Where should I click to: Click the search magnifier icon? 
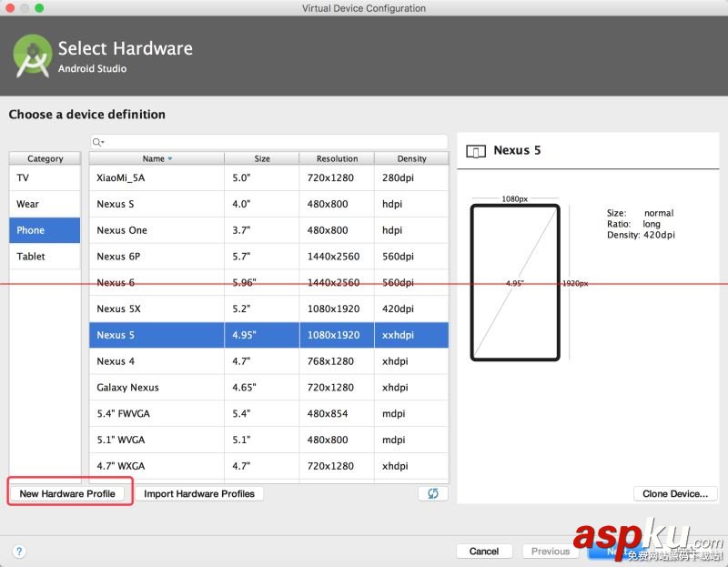[97, 142]
